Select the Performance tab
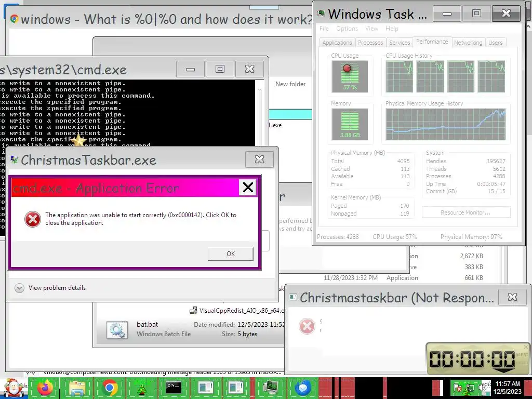 (x=432, y=42)
